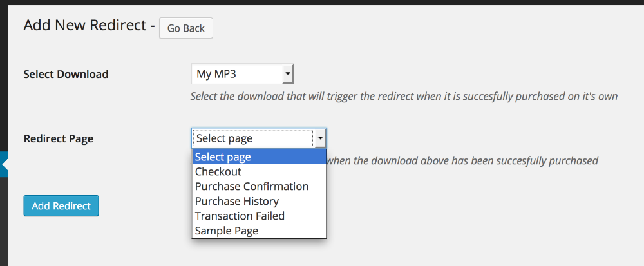Image resolution: width=644 pixels, height=266 pixels.
Task: Collapse the Redirect Page select box
Action: [x=259, y=138]
